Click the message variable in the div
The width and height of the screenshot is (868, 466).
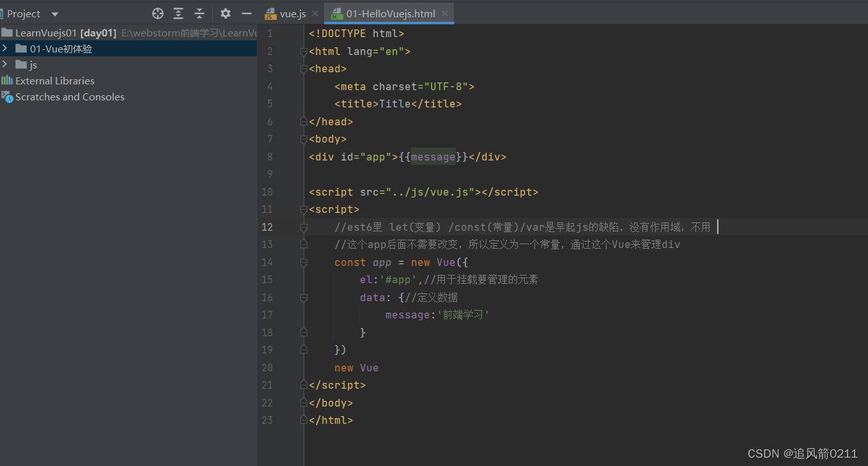433,157
